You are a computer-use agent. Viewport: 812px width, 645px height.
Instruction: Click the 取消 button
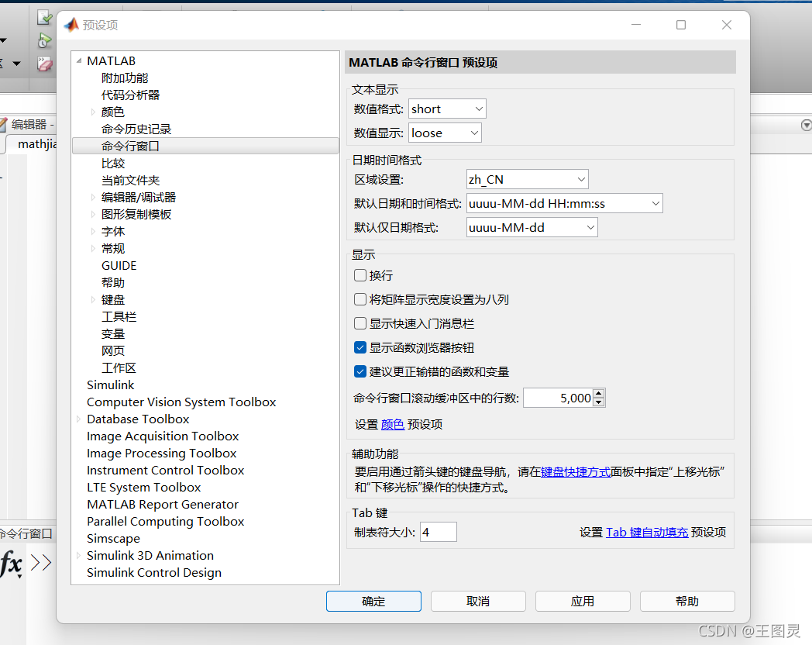(478, 601)
